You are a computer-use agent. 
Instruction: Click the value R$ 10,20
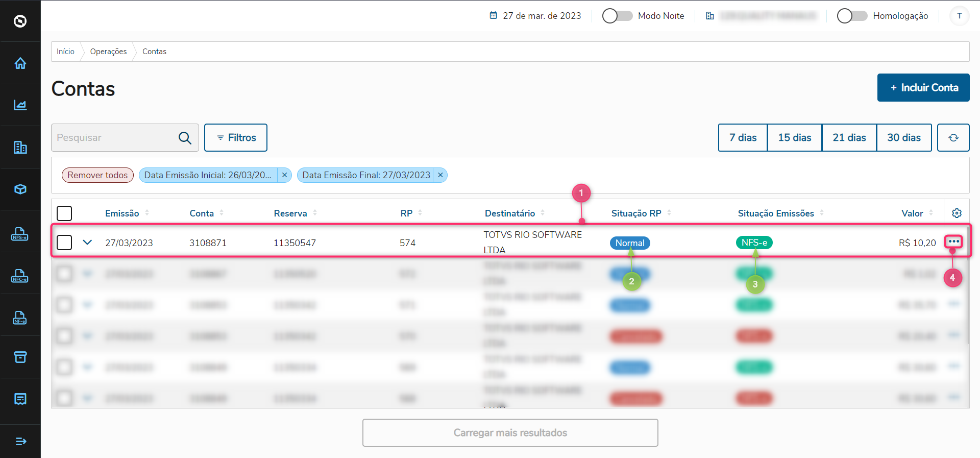tap(917, 243)
